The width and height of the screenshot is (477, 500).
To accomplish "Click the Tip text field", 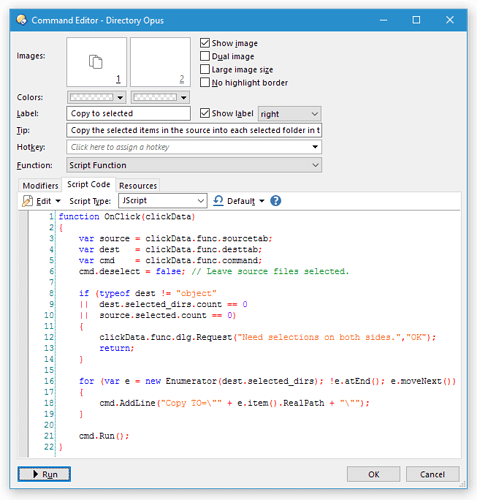I will tap(194, 130).
